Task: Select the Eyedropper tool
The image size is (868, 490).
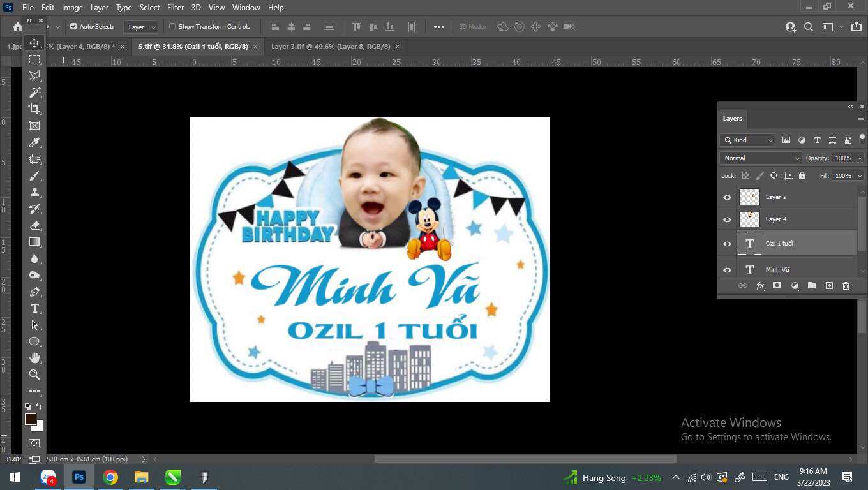Action: [x=34, y=142]
